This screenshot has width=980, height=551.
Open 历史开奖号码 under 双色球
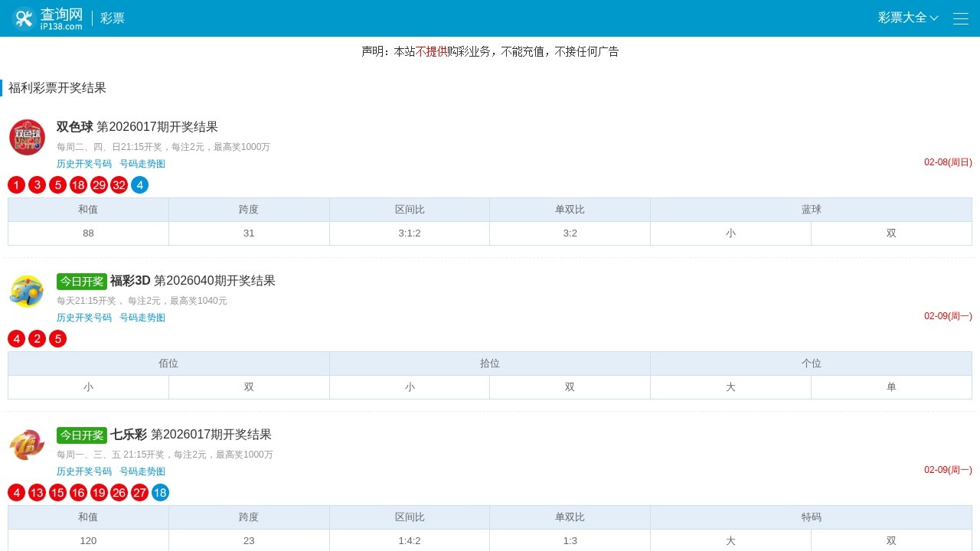pyautogui.click(x=84, y=163)
